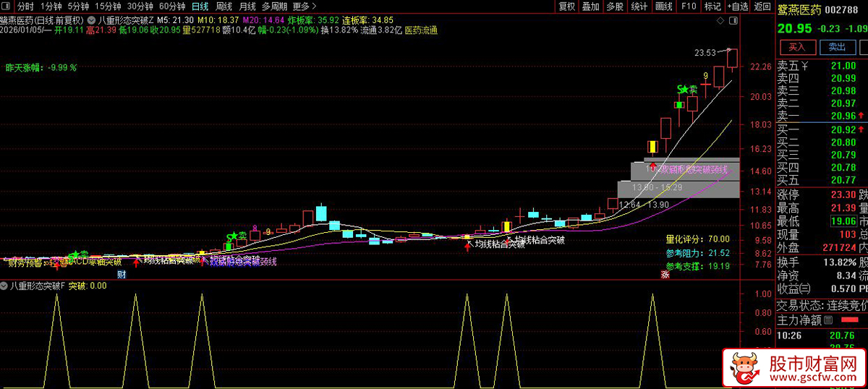This screenshot has height=389, width=868.
Task: Click the 12.64 - 13.90 gray zone box
Action: 643,205
